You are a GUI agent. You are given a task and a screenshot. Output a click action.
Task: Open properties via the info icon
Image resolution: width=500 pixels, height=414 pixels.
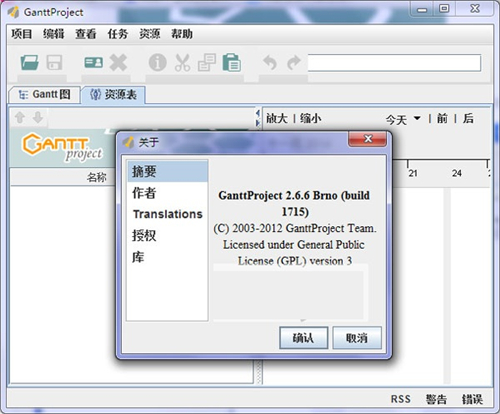(x=157, y=62)
